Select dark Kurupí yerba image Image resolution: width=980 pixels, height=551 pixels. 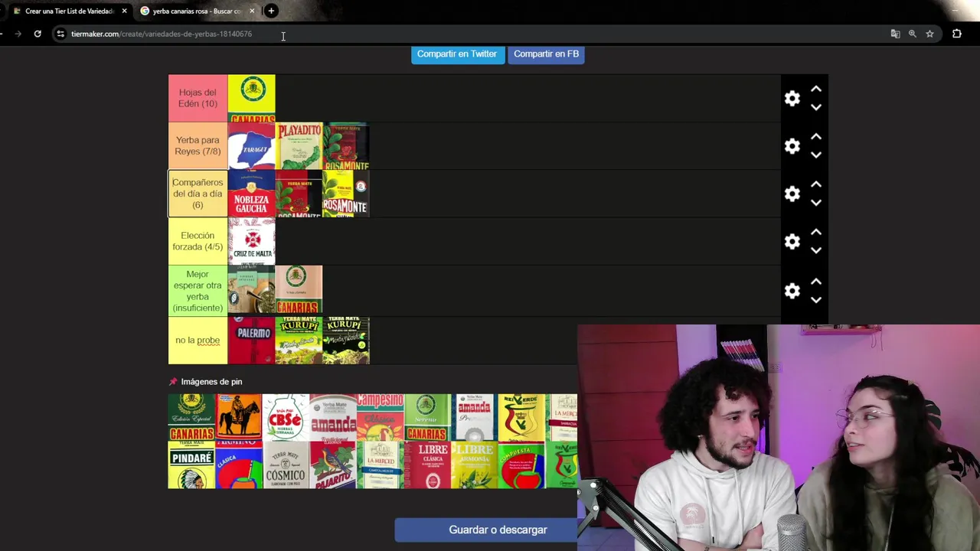click(x=346, y=341)
